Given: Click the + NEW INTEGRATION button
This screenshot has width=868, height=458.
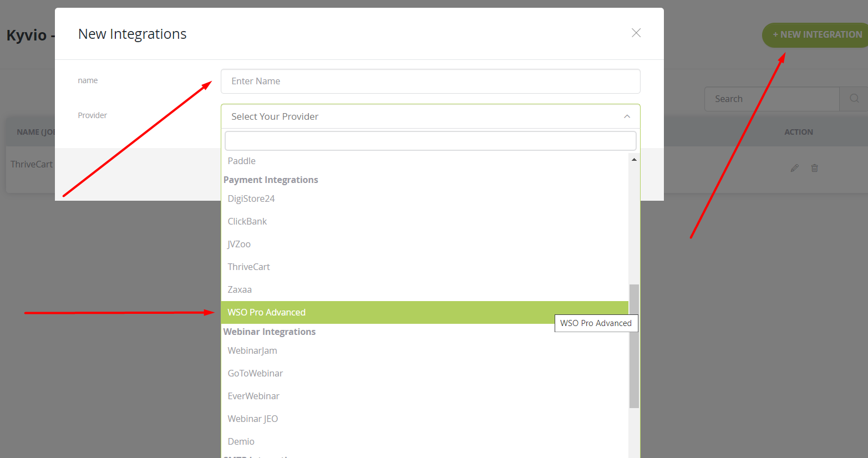Looking at the screenshot, I should point(815,35).
